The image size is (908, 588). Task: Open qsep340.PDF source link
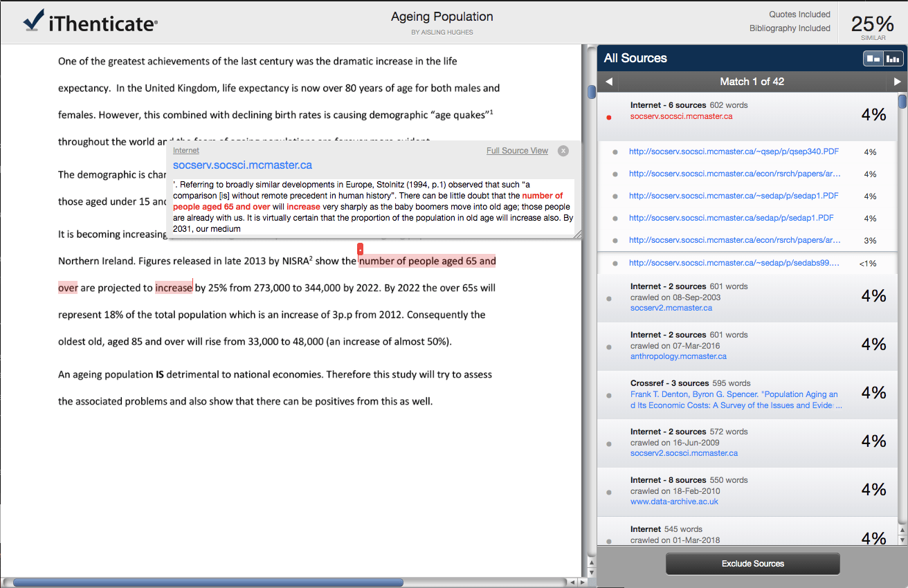point(734,151)
